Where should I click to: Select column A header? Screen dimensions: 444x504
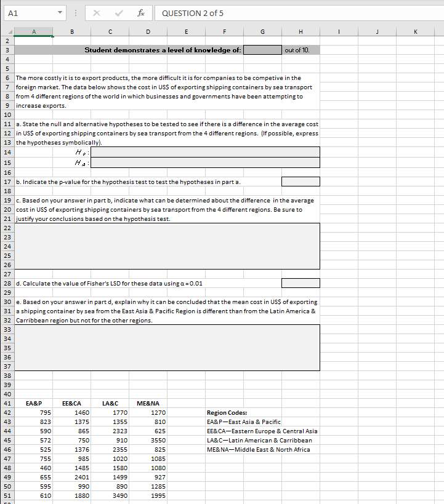34,31
